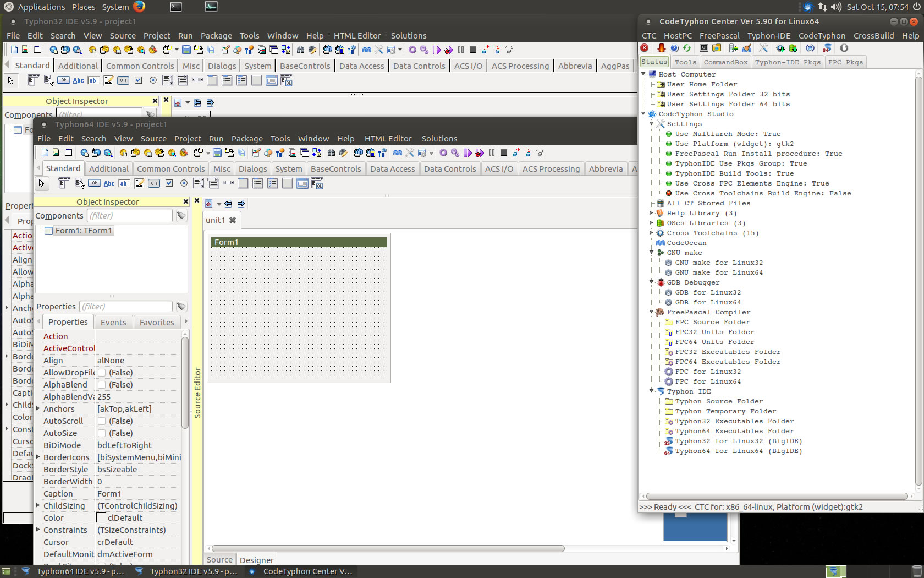Launch Firefox from top panel
The width and height of the screenshot is (924, 578).
140,7
